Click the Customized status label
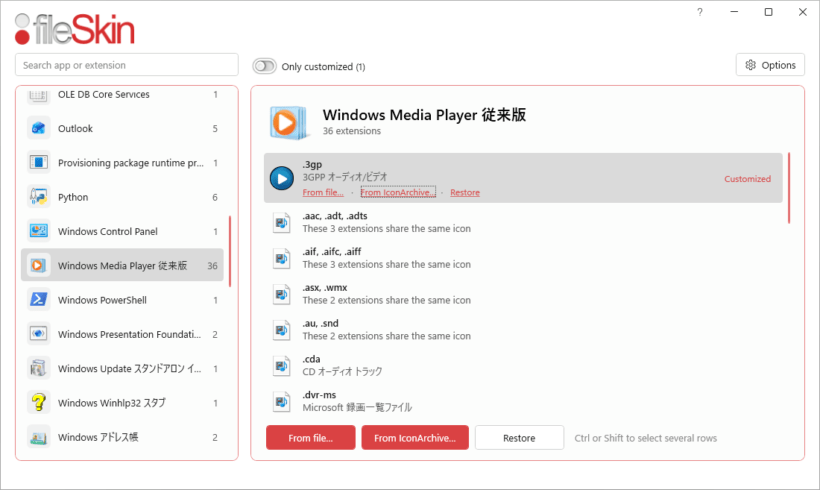This screenshot has height=490, width=820. [747, 179]
